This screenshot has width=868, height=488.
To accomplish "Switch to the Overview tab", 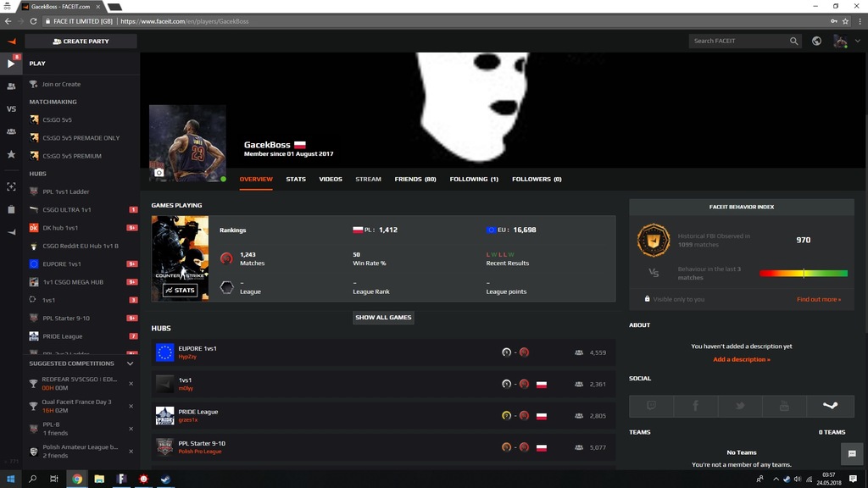I will coord(256,180).
